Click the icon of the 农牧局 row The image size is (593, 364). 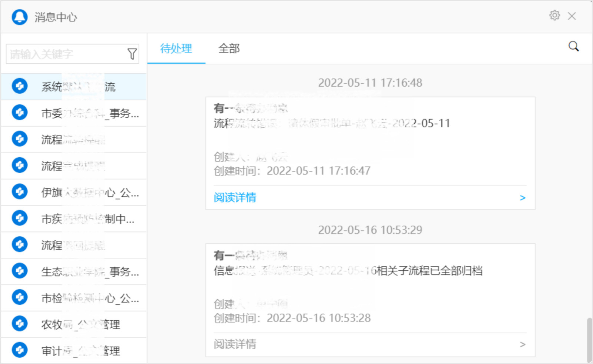[x=20, y=323]
